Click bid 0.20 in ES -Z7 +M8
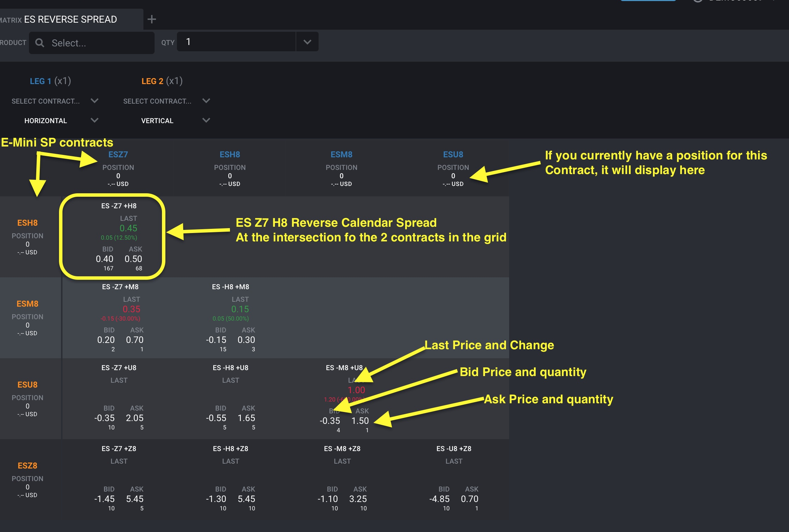 pyautogui.click(x=106, y=340)
